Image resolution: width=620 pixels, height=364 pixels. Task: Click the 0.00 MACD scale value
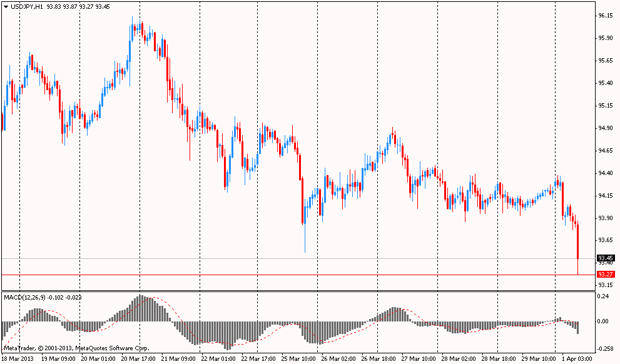pos(603,321)
